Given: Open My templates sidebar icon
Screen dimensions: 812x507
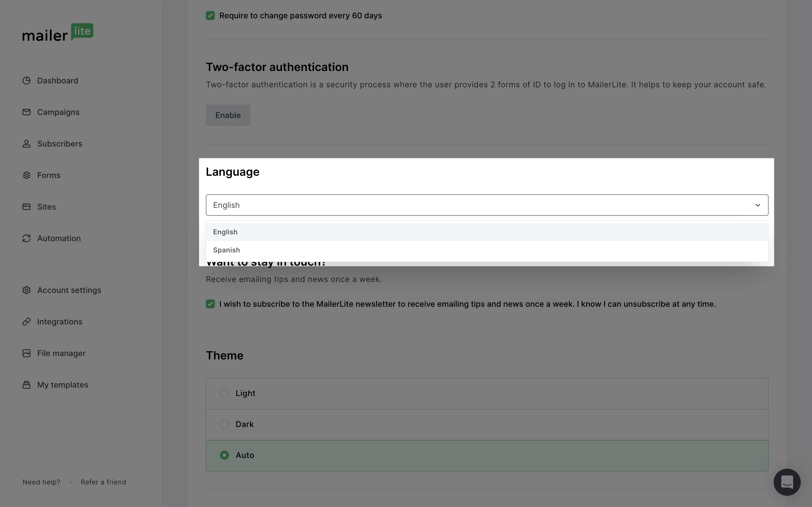Looking at the screenshot, I should 26,384.
